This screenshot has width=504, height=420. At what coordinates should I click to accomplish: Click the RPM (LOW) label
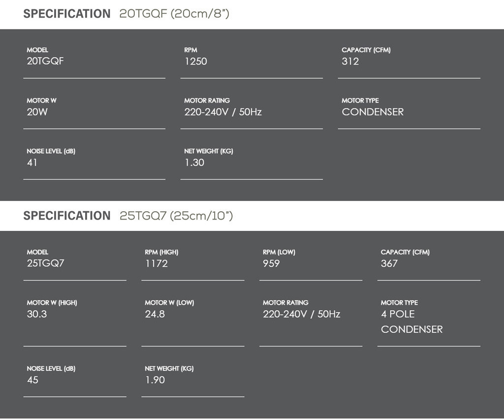coord(279,252)
